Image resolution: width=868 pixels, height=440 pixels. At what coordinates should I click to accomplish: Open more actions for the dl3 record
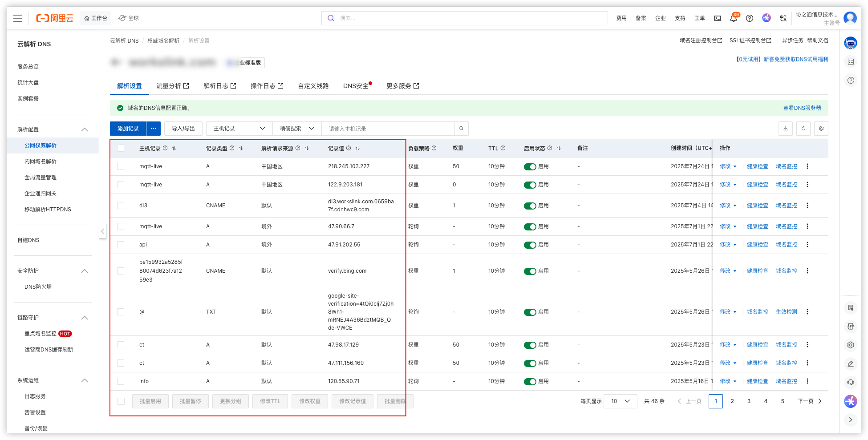pos(807,206)
